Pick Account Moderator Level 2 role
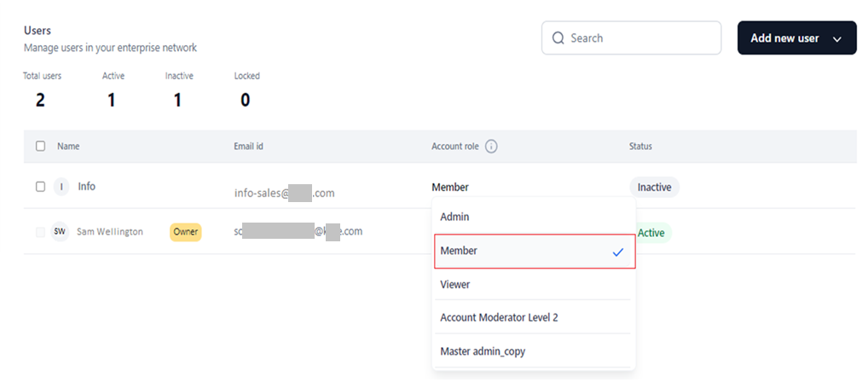The width and height of the screenshot is (868, 388). tap(499, 318)
